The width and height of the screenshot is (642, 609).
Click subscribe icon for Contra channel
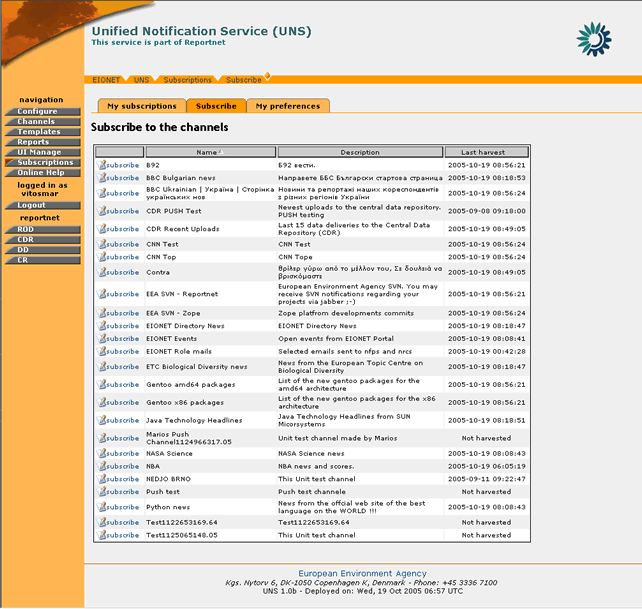tap(102, 272)
